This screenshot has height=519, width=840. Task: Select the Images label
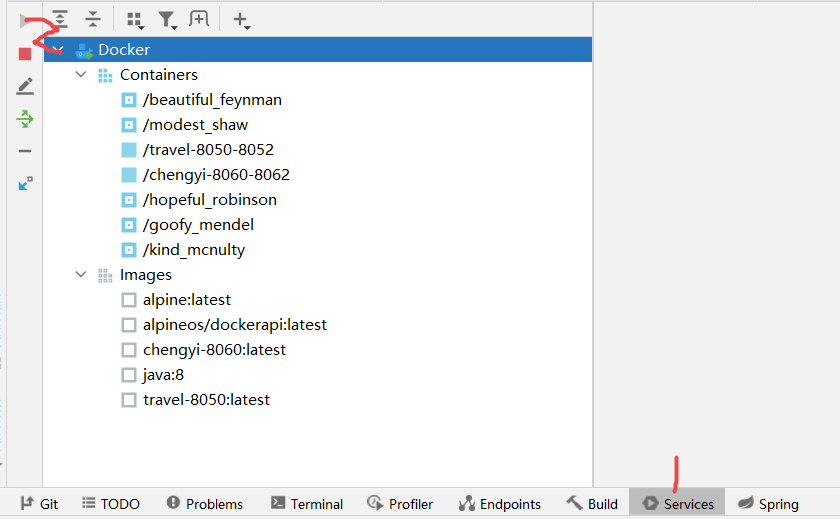(x=146, y=275)
